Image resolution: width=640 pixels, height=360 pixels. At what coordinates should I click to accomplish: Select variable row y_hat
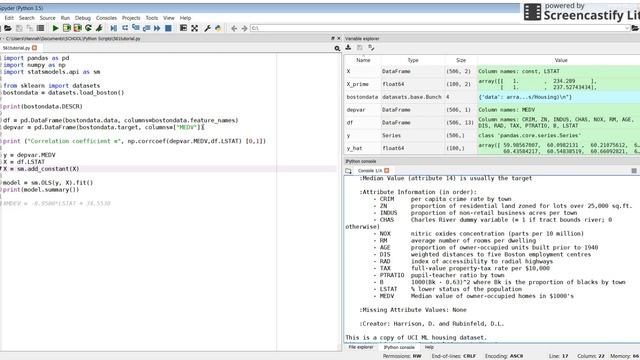point(492,148)
